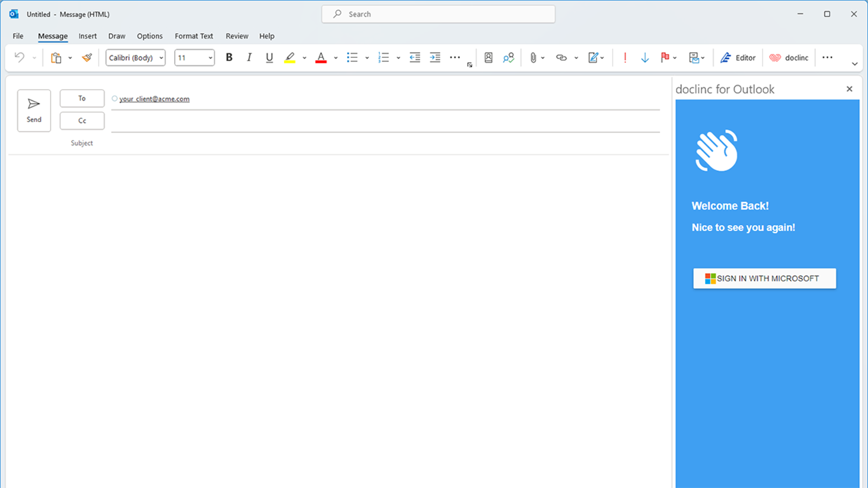Click into the Cc address field
Screen dimensions: 868x488
[x=385, y=121]
